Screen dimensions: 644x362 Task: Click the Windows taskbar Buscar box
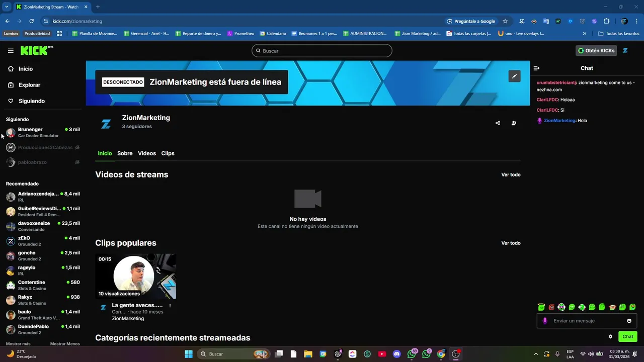tap(234, 354)
